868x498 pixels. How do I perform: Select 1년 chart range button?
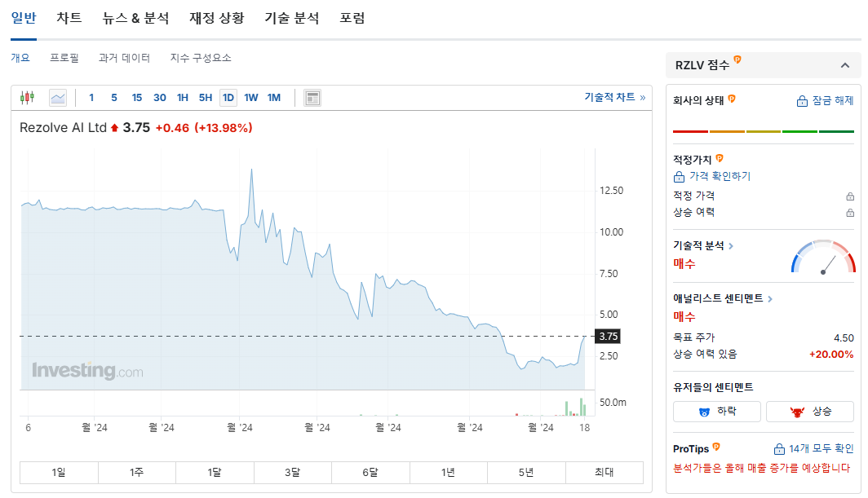pos(449,473)
